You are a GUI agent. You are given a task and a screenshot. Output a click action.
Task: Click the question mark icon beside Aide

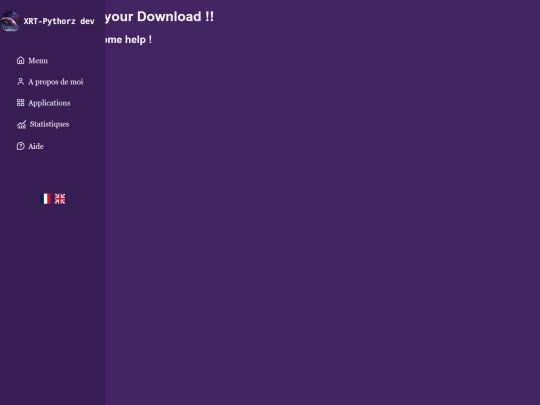[21, 146]
